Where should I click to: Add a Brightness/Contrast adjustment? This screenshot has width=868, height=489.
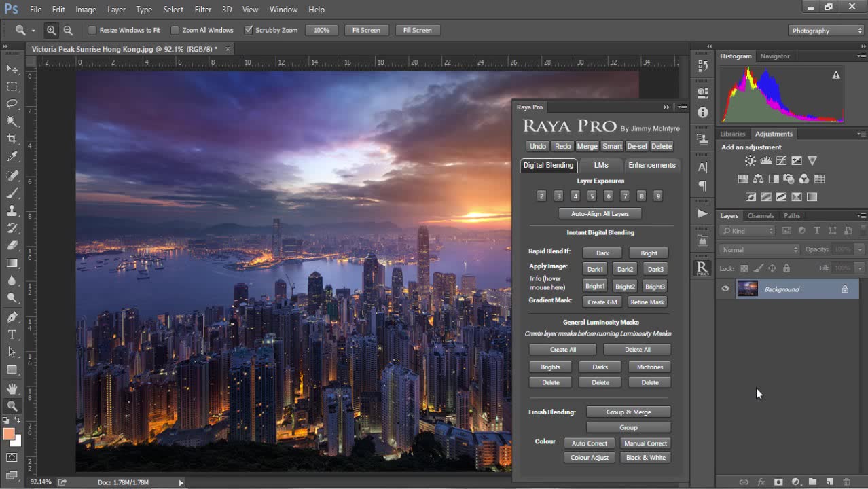pyautogui.click(x=750, y=161)
